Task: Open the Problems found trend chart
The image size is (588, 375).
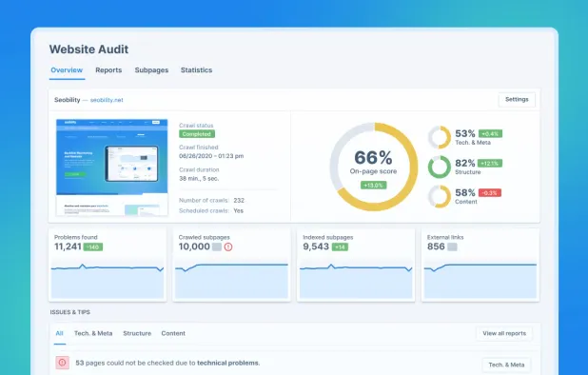Action: click(x=108, y=281)
